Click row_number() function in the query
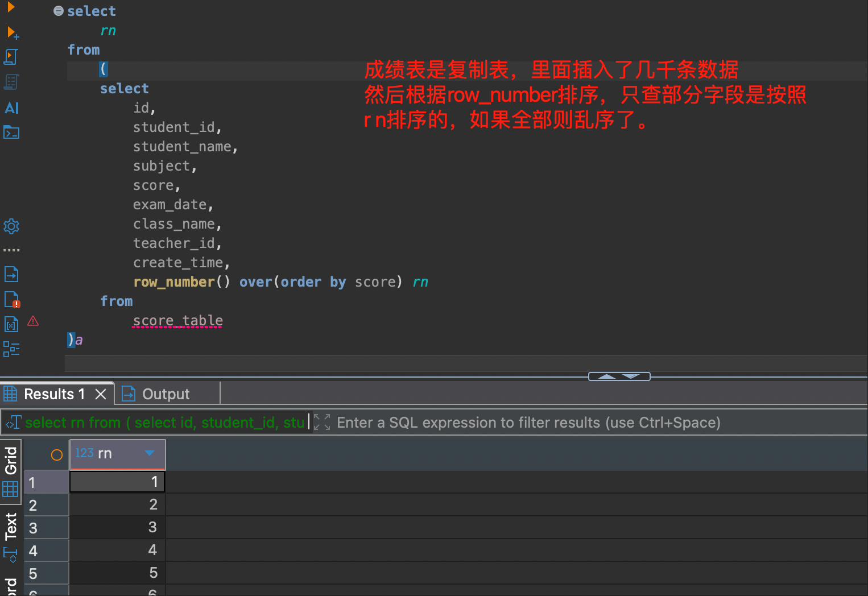The image size is (868, 596). (x=182, y=282)
